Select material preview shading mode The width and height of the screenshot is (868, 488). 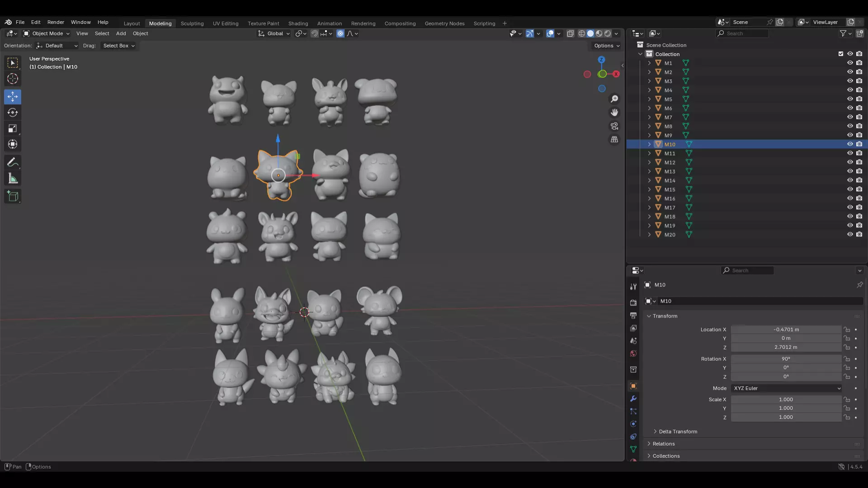[599, 33]
